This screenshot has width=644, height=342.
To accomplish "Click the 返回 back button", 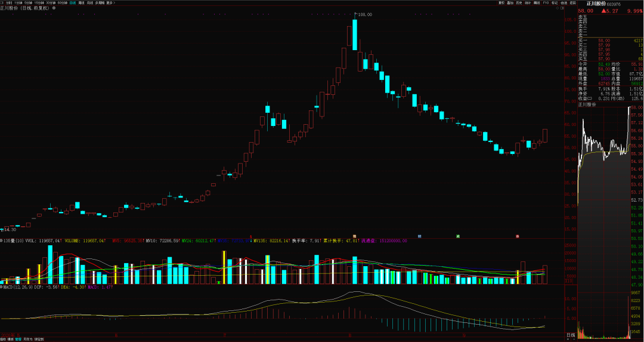I will point(572,3).
